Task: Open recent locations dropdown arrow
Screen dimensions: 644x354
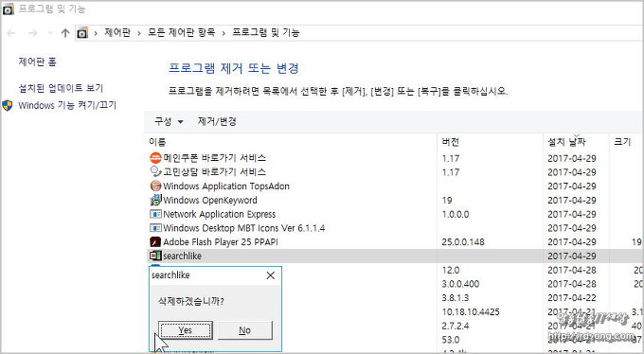Action: (x=50, y=33)
